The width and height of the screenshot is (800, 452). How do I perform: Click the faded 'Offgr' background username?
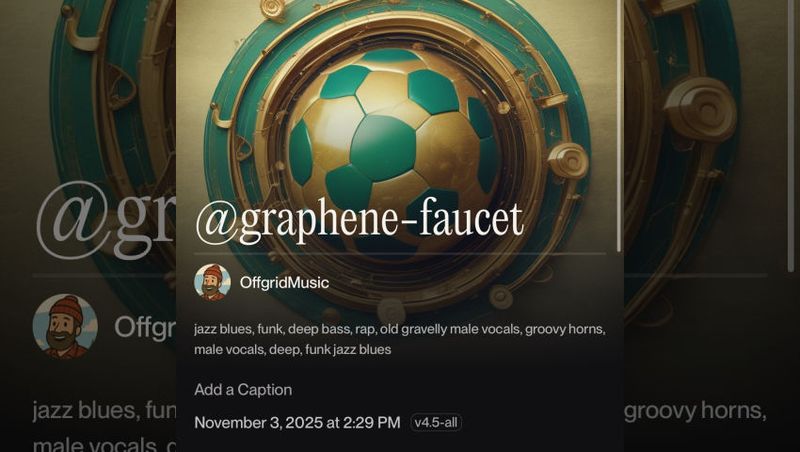pos(145,328)
